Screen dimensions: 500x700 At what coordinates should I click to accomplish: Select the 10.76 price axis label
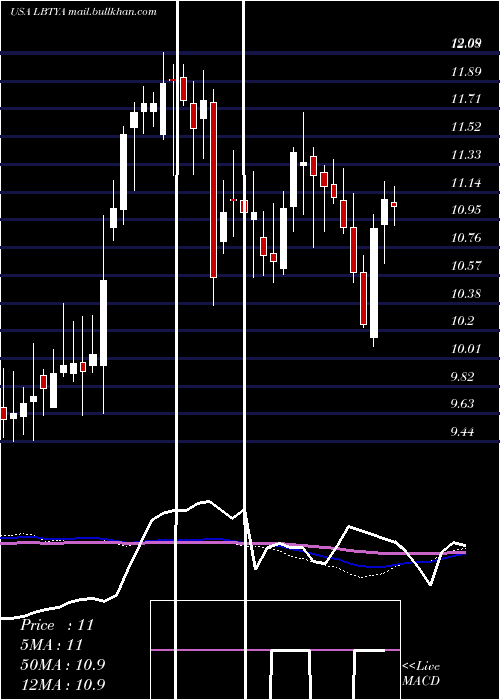point(466,238)
